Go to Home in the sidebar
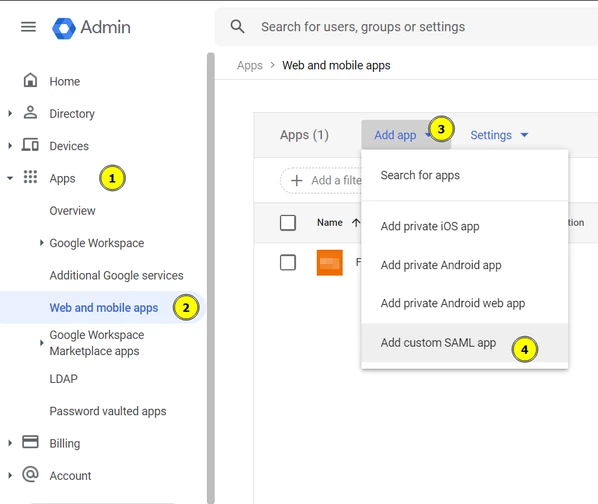 click(64, 81)
